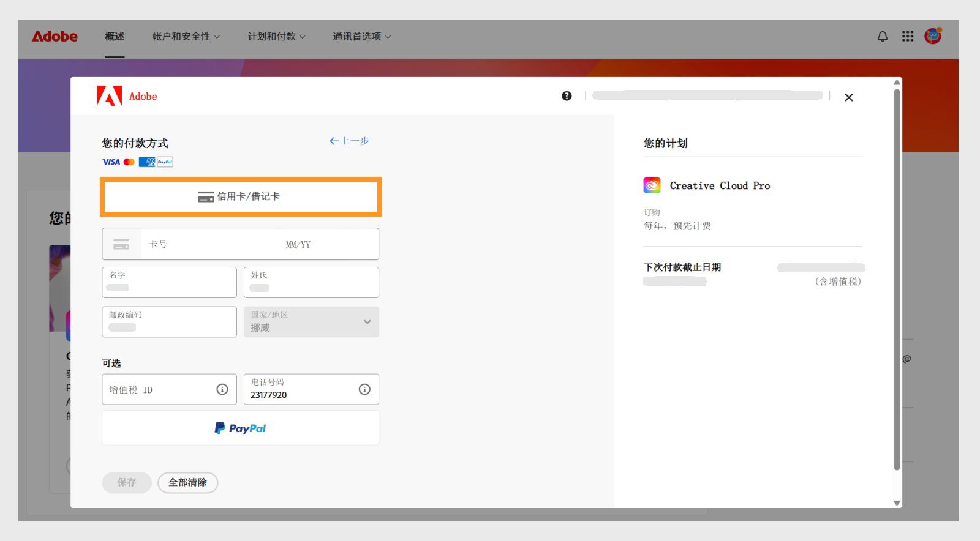Expand the 通讯首选项 menu
This screenshot has height=541, width=980.
click(361, 37)
